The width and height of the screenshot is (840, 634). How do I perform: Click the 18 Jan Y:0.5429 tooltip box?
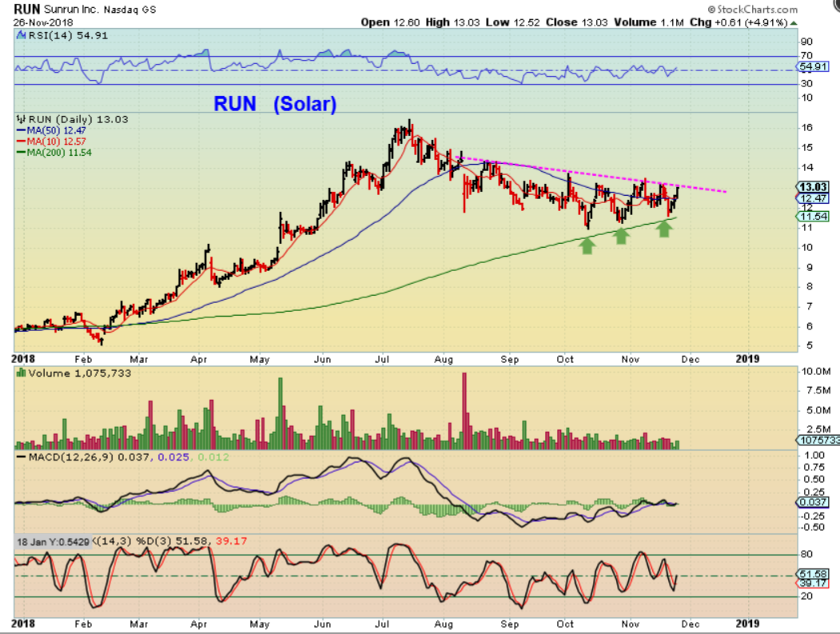tap(53, 542)
